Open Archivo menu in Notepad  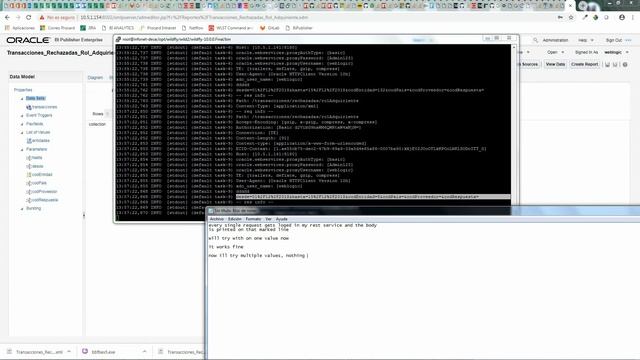[x=217, y=219]
